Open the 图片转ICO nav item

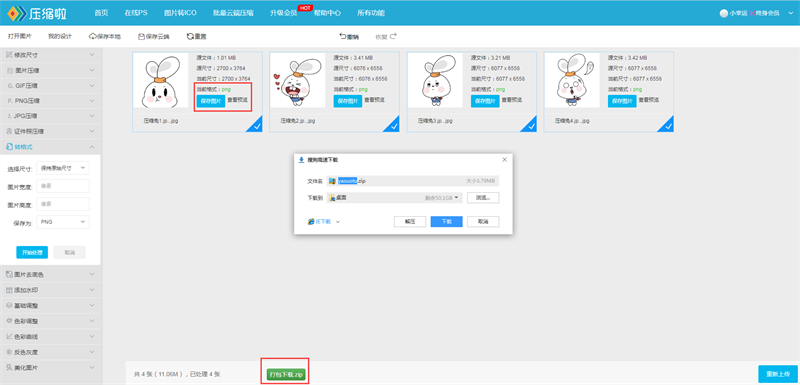(x=180, y=13)
